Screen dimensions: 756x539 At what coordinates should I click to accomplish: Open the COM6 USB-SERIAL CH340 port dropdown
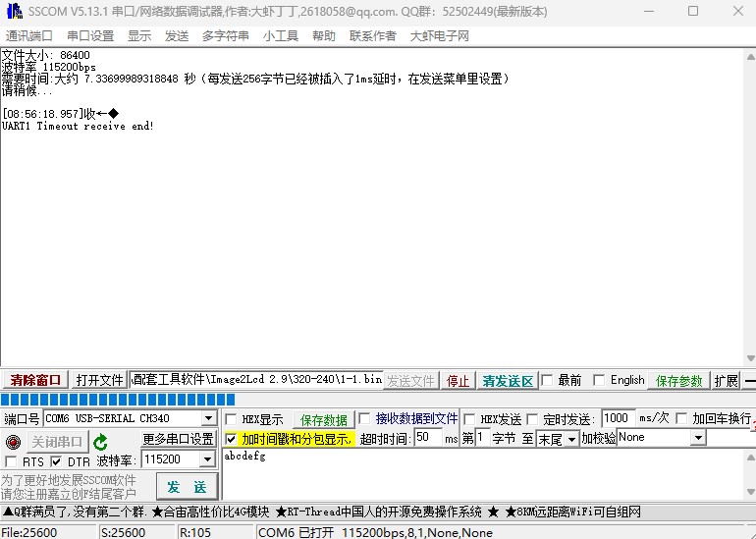[209, 418]
